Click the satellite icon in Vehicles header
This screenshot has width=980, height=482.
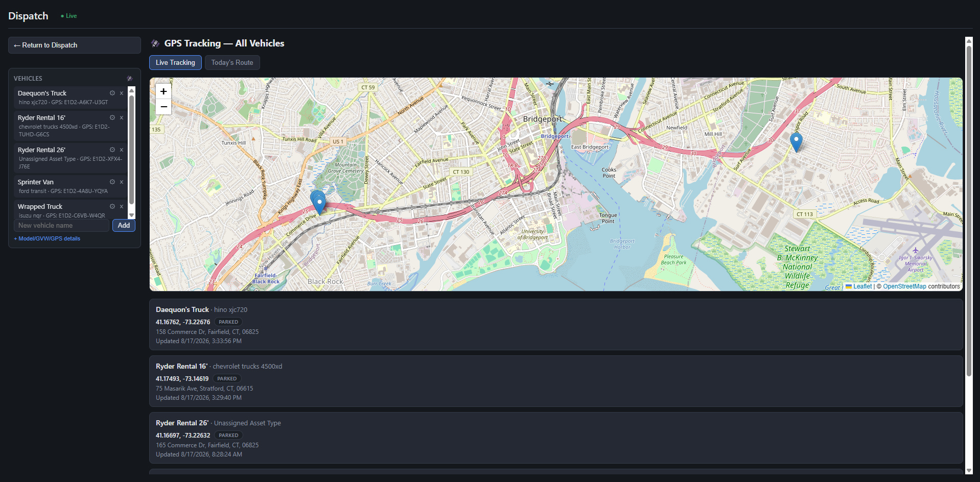[130, 78]
